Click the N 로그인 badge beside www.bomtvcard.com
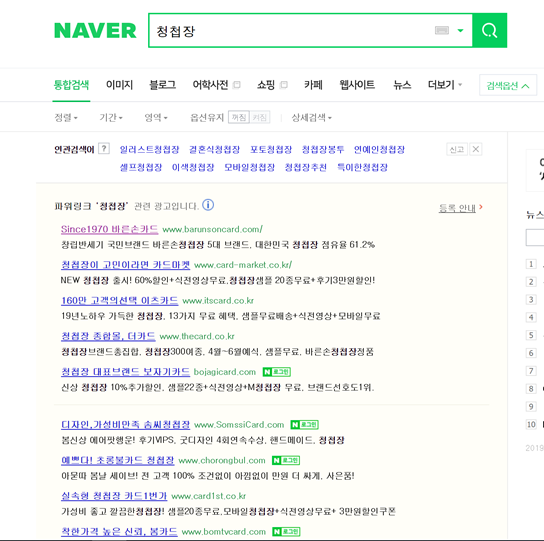Screen dimensions: 544x541 click(x=286, y=532)
